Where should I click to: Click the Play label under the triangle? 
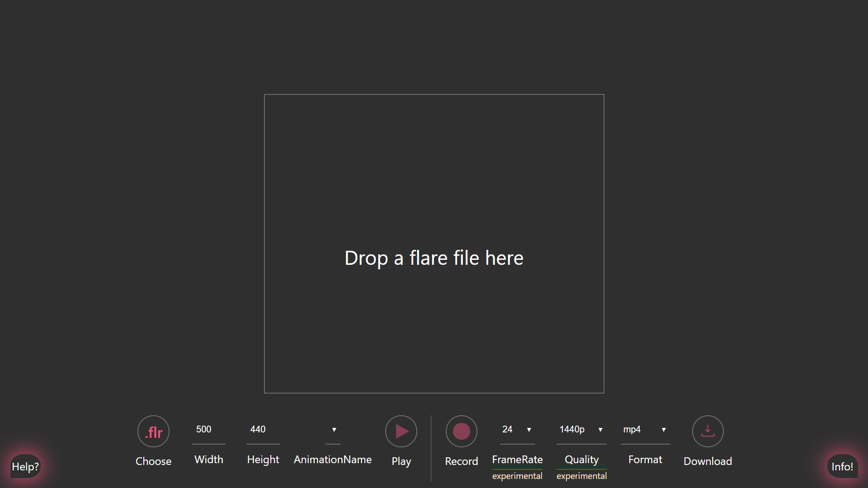[401, 461]
